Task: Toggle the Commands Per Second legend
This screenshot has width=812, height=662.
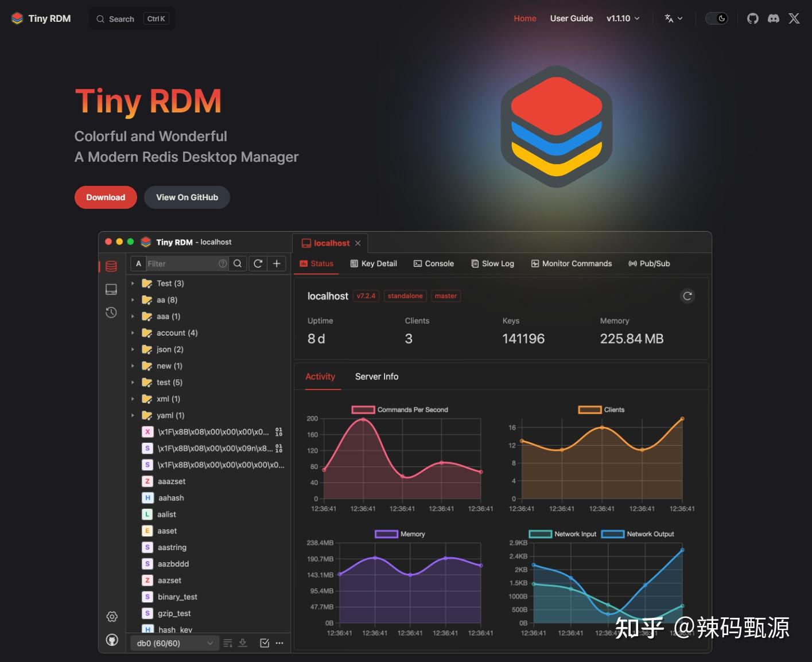Action: click(399, 410)
